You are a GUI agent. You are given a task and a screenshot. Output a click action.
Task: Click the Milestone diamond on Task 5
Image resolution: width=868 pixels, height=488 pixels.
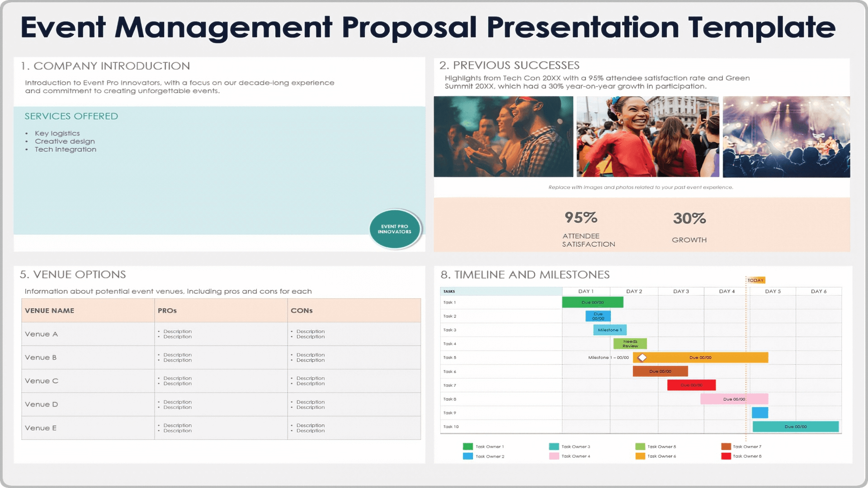tap(642, 358)
